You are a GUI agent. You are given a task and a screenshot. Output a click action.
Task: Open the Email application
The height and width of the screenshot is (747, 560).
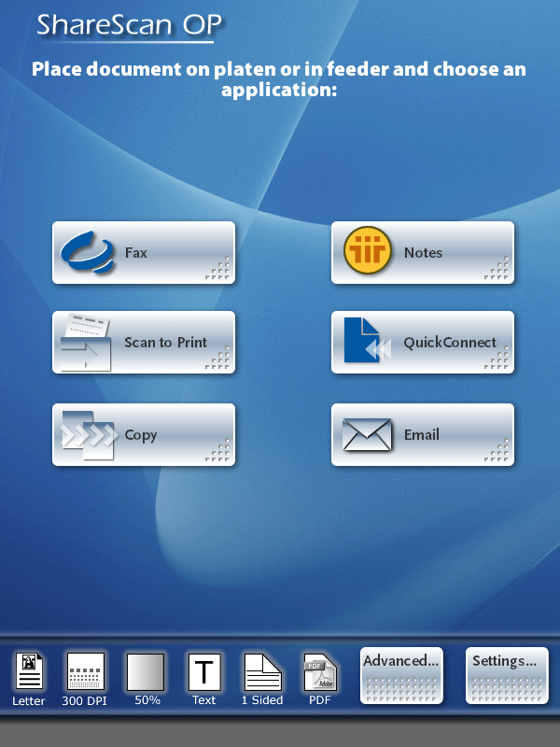pos(423,434)
